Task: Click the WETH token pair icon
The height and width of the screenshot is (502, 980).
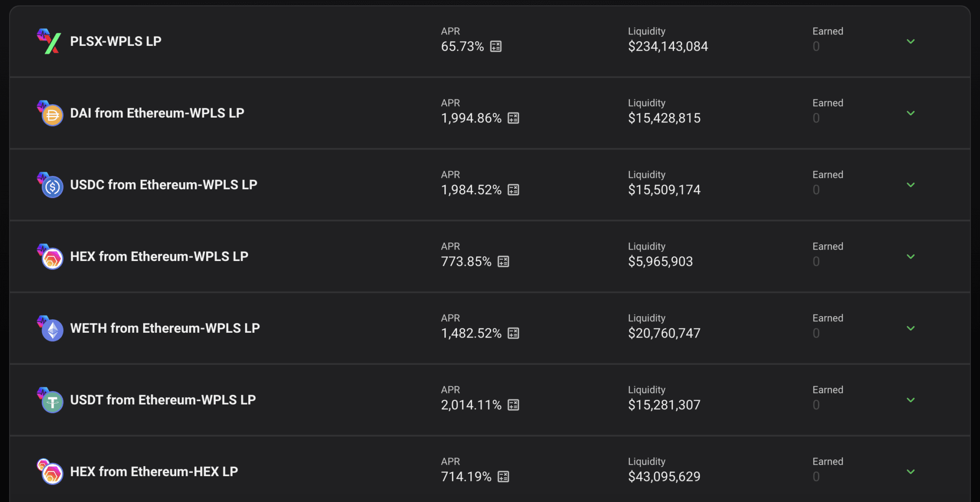Action: coord(50,328)
